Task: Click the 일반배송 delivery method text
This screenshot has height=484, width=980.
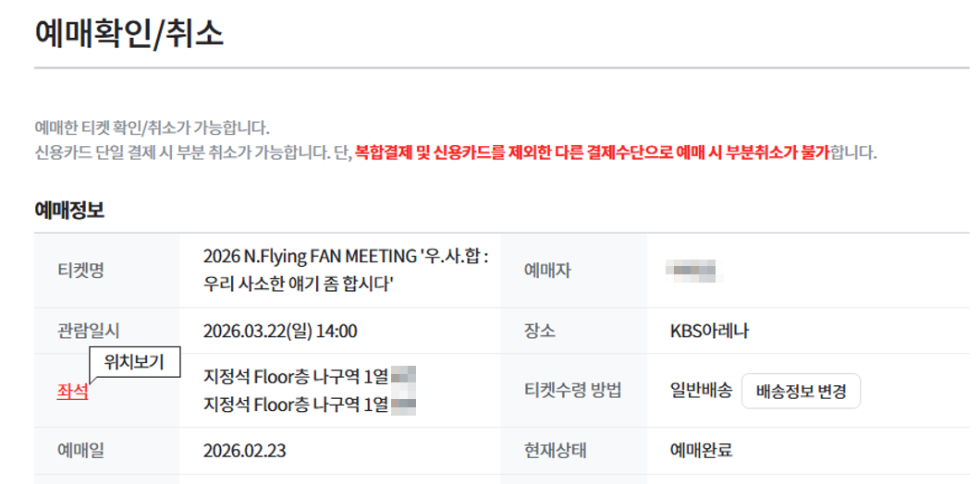Action: 701,391
